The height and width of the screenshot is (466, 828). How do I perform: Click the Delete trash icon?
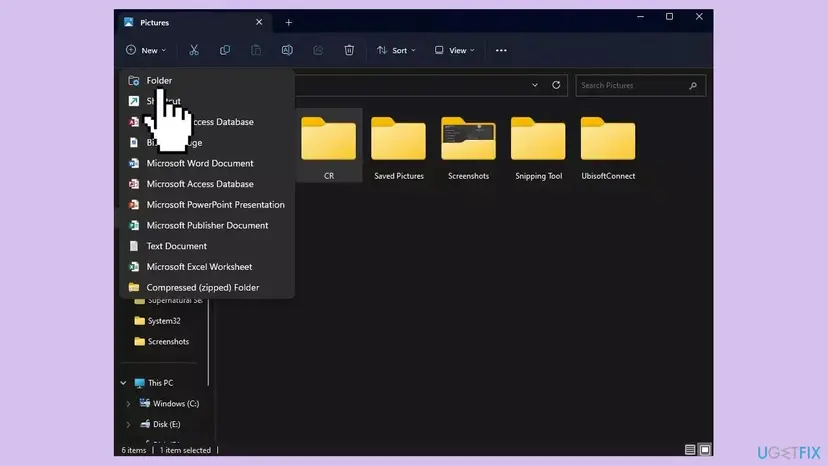point(349,50)
